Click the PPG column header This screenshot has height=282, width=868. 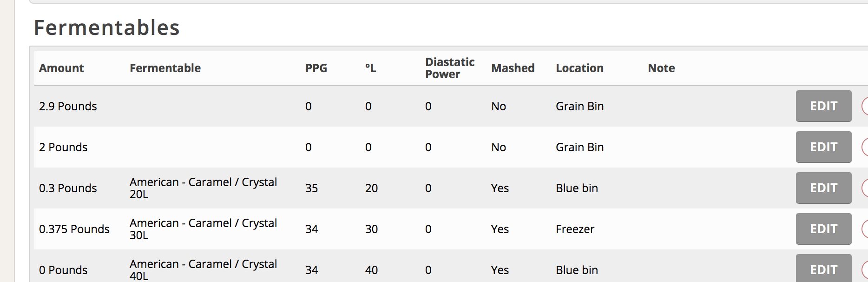[316, 68]
